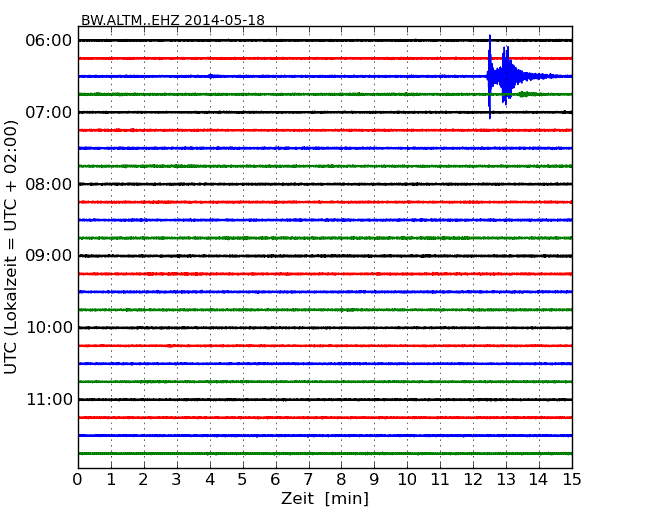Click the x-axis tick label 14

539,479
